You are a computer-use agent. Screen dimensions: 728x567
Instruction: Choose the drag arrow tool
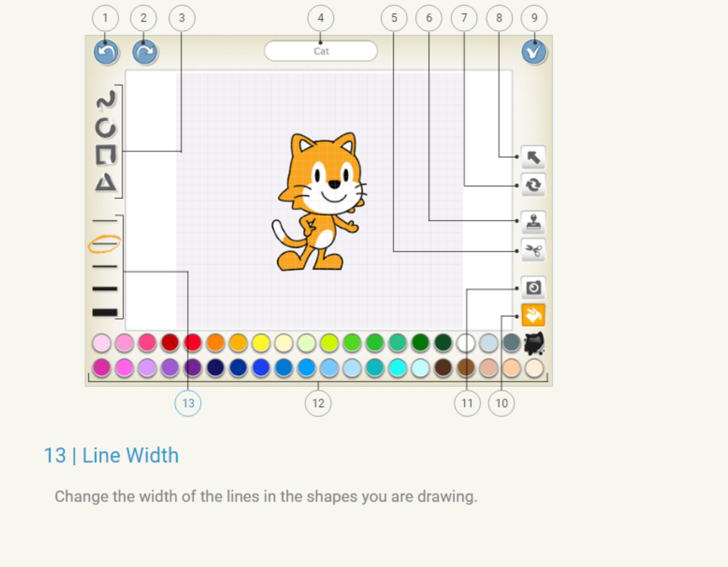[x=533, y=158]
